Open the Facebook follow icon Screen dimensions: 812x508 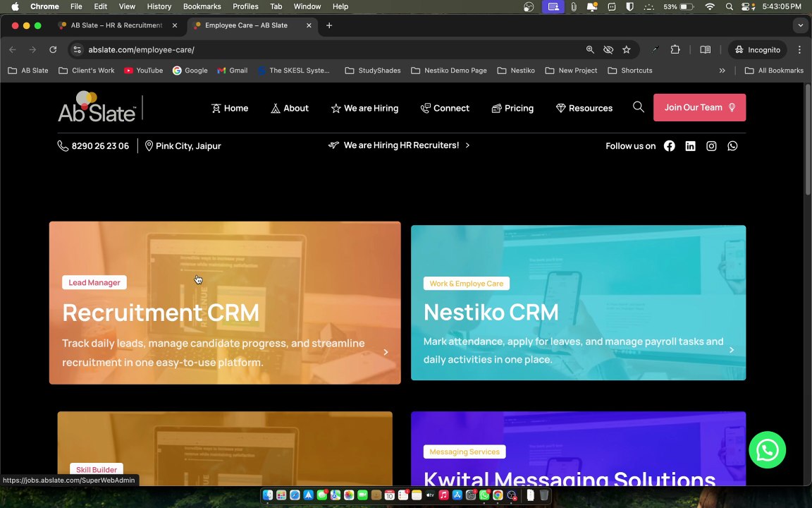tap(670, 146)
